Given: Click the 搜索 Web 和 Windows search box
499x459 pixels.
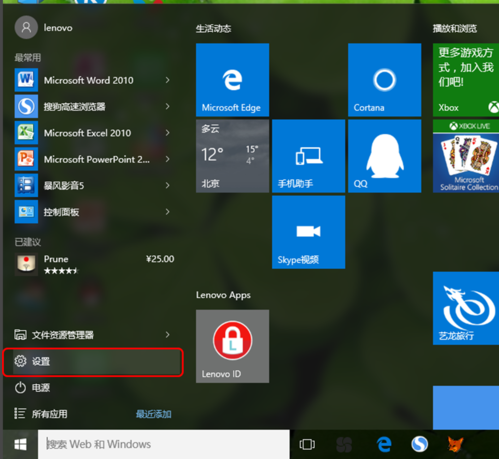Looking at the screenshot, I should click(x=164, y=444).
